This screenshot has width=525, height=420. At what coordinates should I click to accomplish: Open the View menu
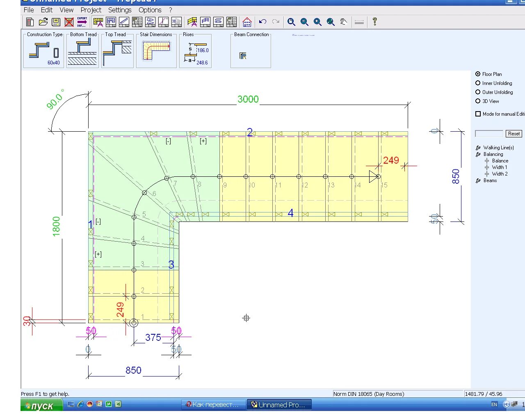(66, 10)
